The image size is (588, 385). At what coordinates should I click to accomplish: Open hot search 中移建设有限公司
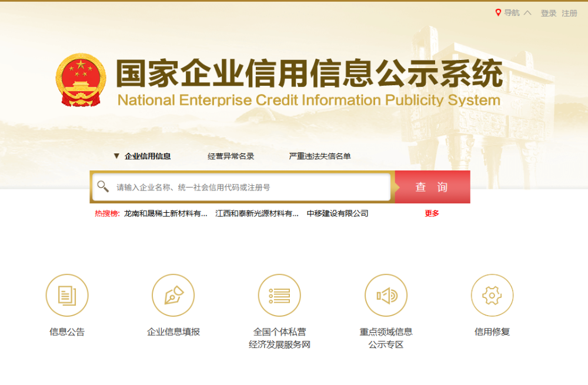pyautogui.click(x=338, y=214)
